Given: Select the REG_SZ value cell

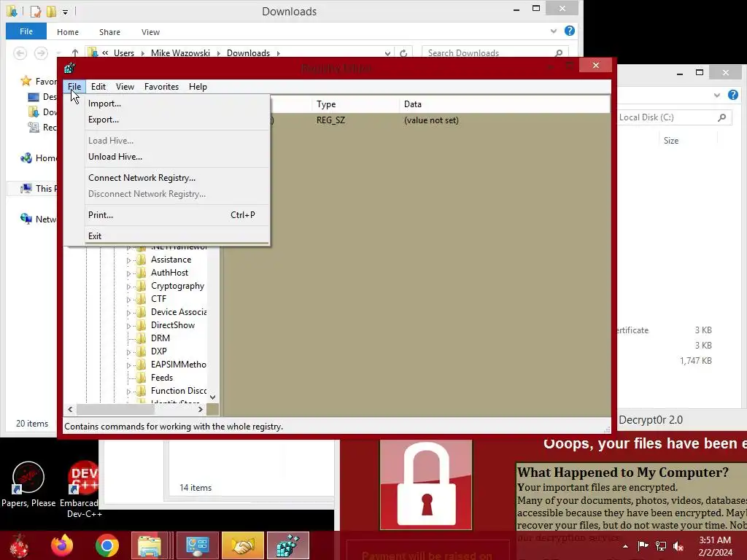Looking at the screenshot, I should 330,120.
